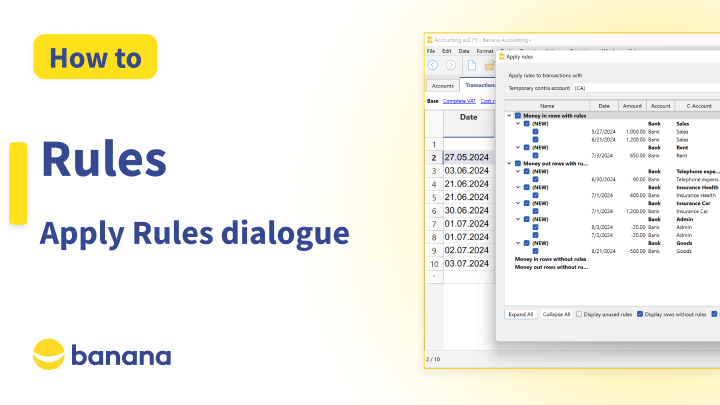
Task: Click the back navigation arrow in the toolbar
Action: coord(433,65)
